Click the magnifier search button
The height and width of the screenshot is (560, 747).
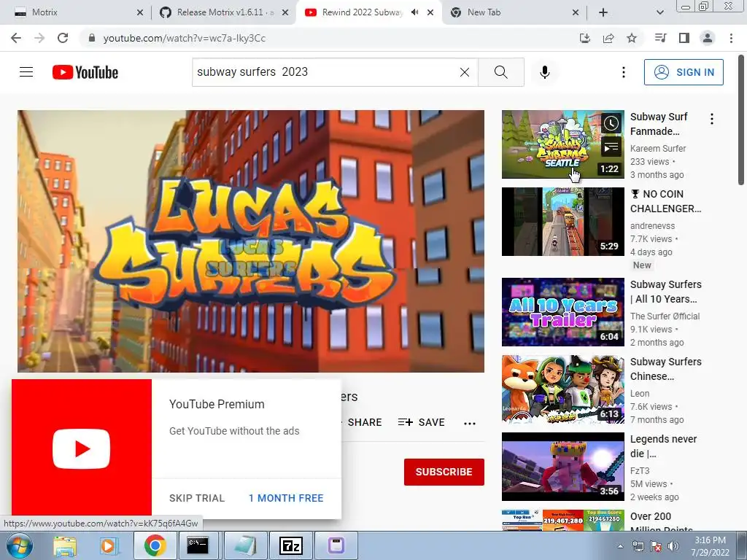[x=500, y=72]
